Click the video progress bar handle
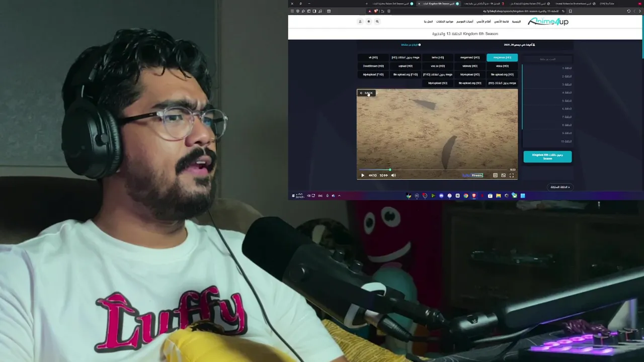The height and width of the screenshot is (362, 644). tap(390, 170)
